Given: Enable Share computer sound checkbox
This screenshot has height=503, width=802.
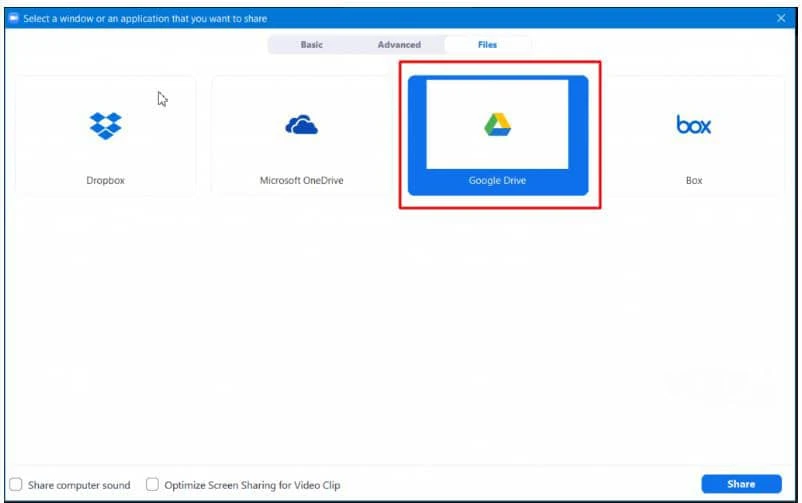Looking at the screenshot, I should (16, 484).
